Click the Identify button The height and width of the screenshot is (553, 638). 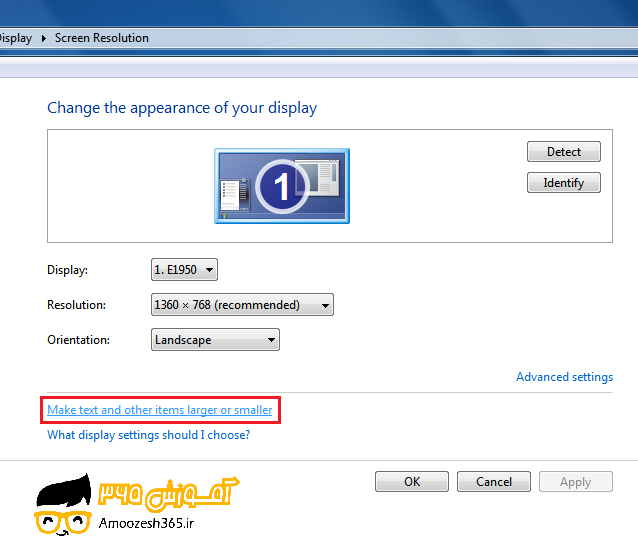pyautogui.click(x=564, y=183)
